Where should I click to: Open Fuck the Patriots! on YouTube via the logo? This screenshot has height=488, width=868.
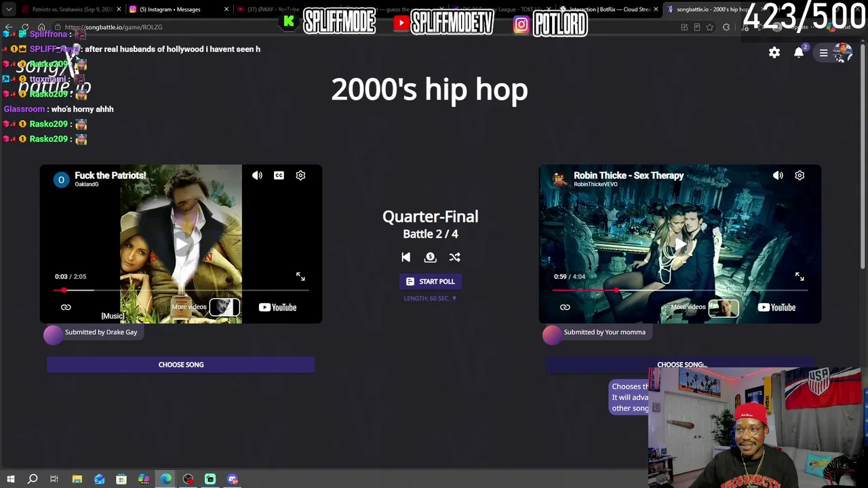277,308
